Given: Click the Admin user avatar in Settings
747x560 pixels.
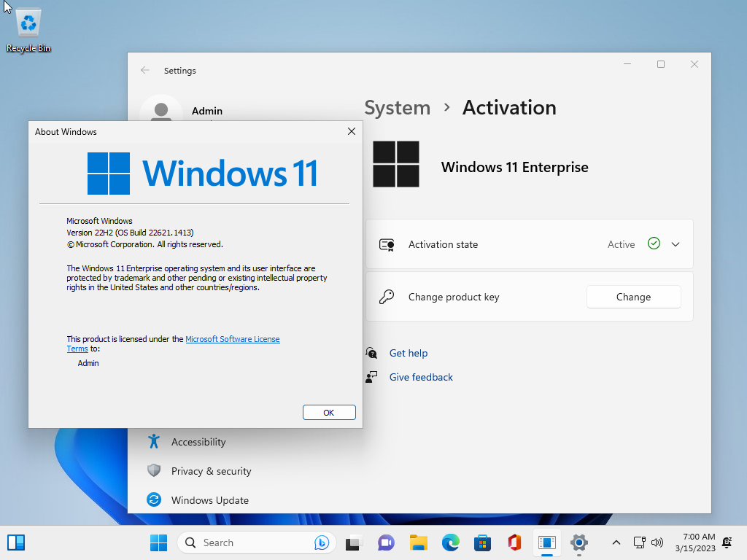Looking at the screenshot, I should pos(161,110).
